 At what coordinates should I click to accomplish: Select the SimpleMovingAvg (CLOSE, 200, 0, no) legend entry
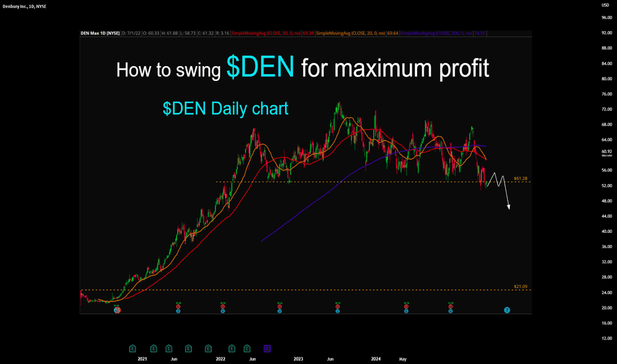tap(436, 33)
